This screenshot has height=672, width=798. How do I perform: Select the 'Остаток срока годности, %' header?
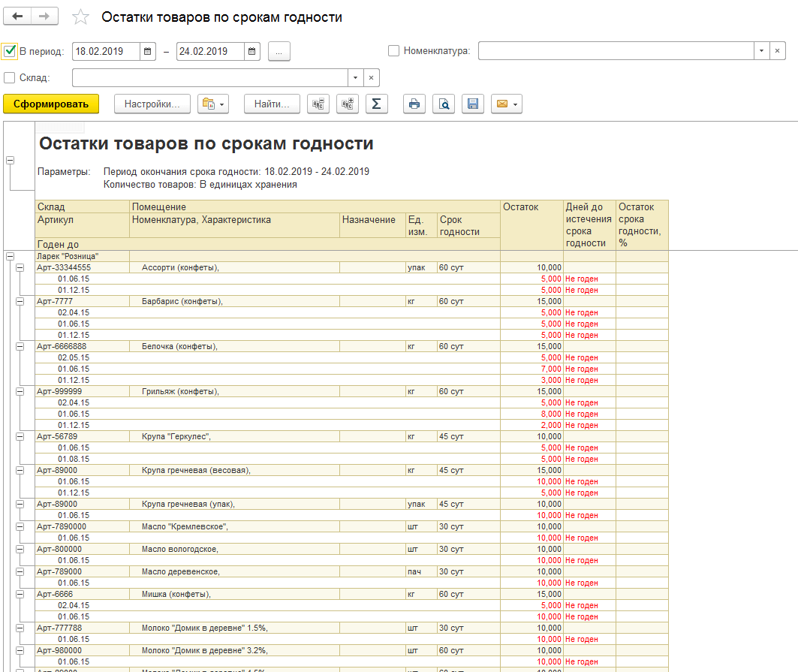[x=642, y=225]
